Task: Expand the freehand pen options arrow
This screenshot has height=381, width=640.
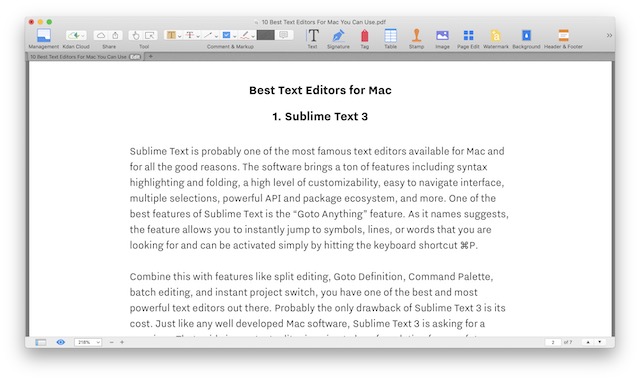Action: [x=253, y=36]
